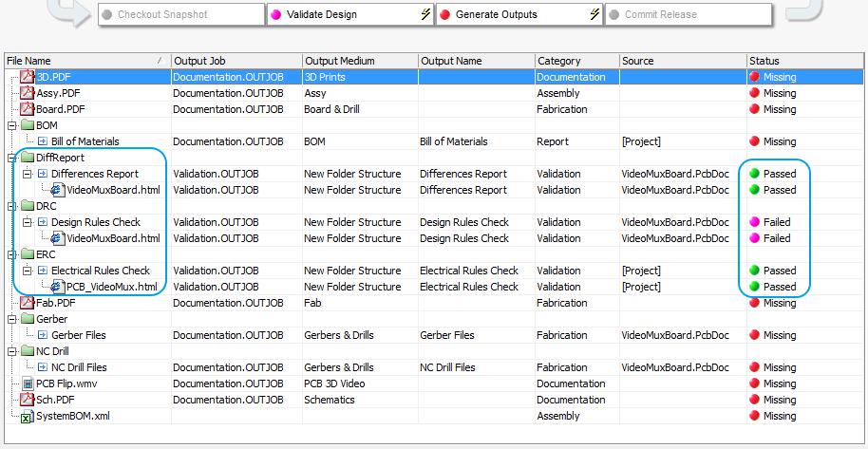868x449 pixels.
Task: Click the lightning icon on Generate Outputs
Action: pyautogui.click(x=595, y=15)
